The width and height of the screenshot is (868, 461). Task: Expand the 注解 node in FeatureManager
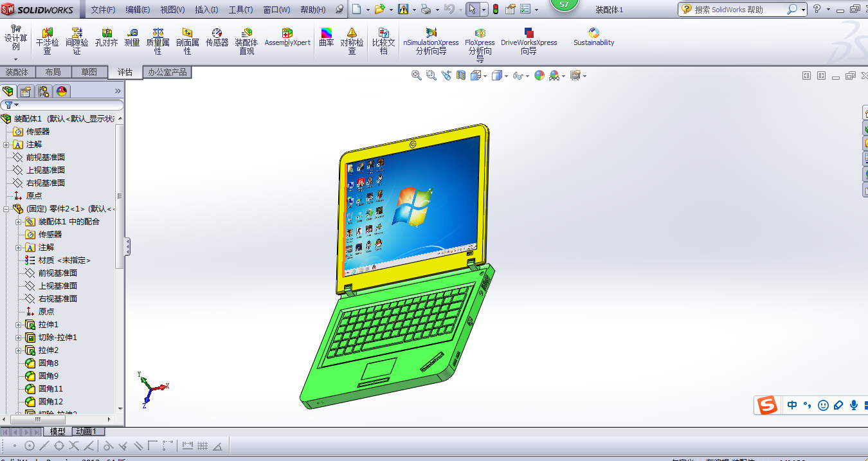6,144
